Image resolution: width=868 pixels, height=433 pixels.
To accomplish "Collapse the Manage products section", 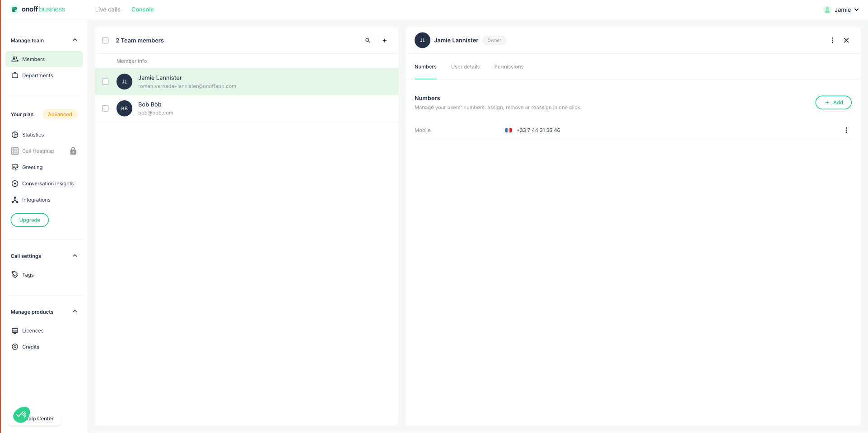I will click(75, 311).
